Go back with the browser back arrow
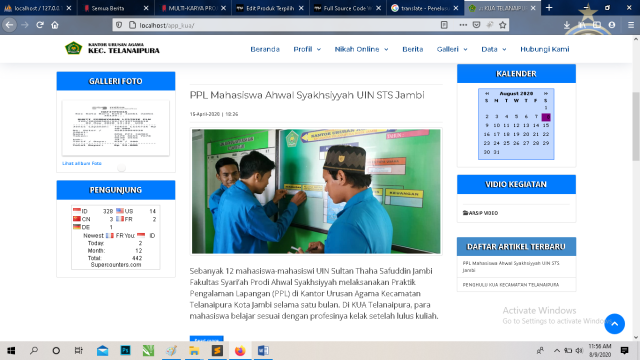640x360 pixels. point(9,25)
